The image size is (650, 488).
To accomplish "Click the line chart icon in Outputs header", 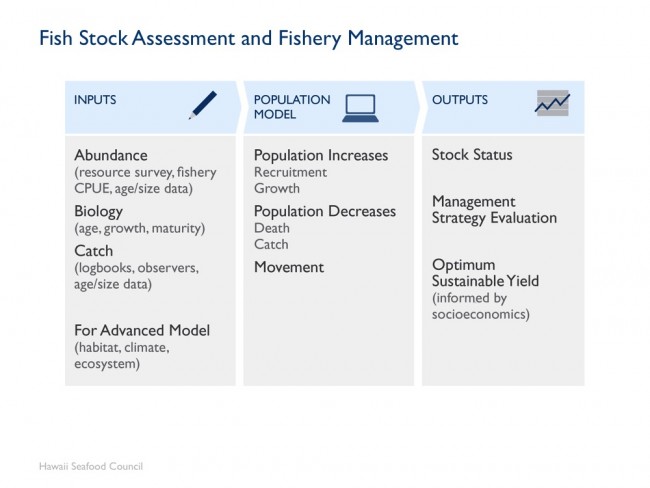I will point(553,103).
